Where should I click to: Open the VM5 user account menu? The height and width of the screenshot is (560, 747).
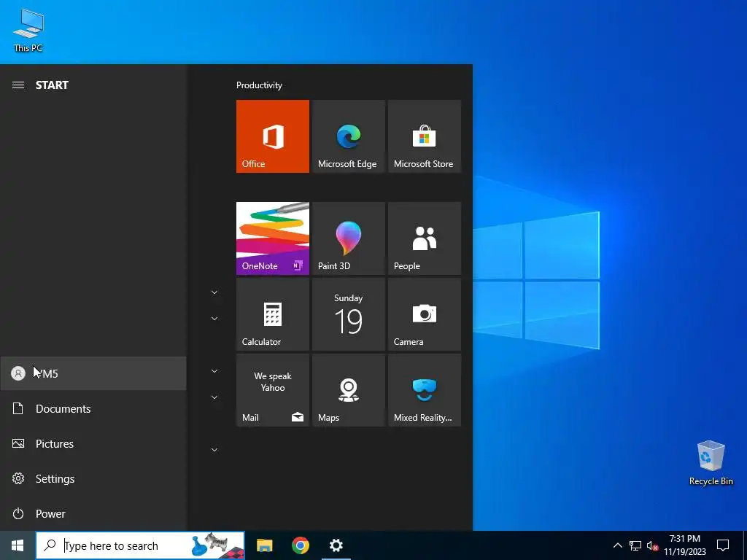click(93, 373)
